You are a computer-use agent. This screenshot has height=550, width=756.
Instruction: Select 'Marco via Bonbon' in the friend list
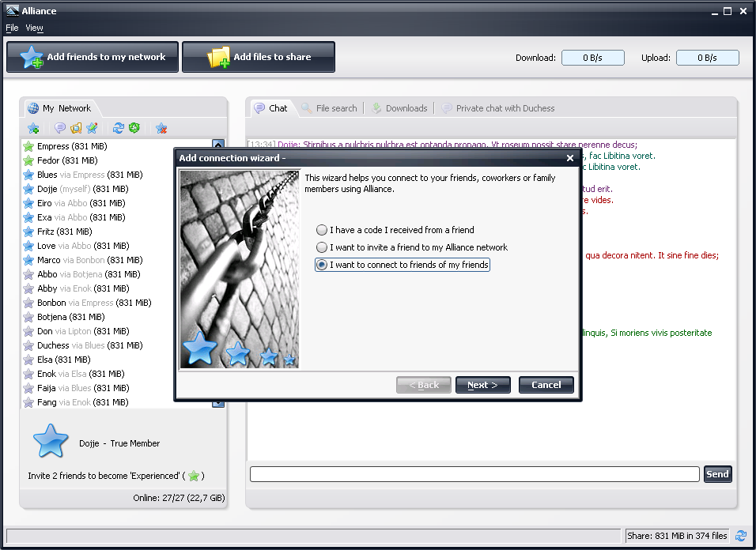pyautogui.click(x=89, y=260)
